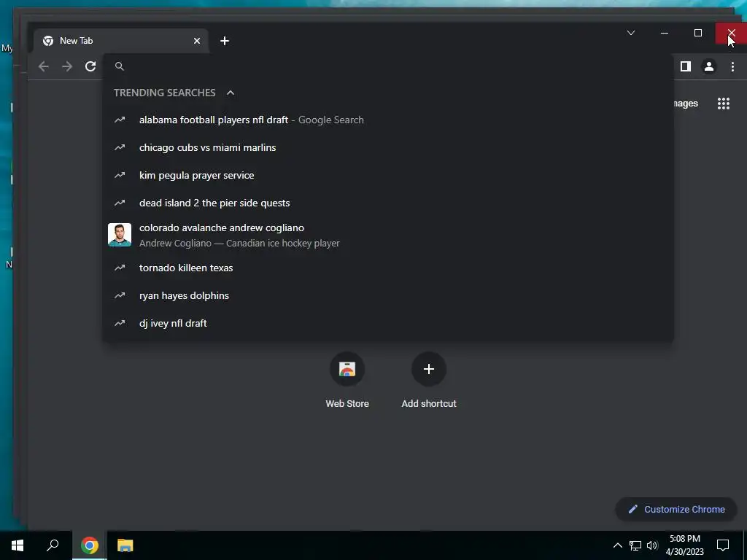The image size is (747, 560).
Task: Minimize the Chrome window
Action: pos(665,33)
